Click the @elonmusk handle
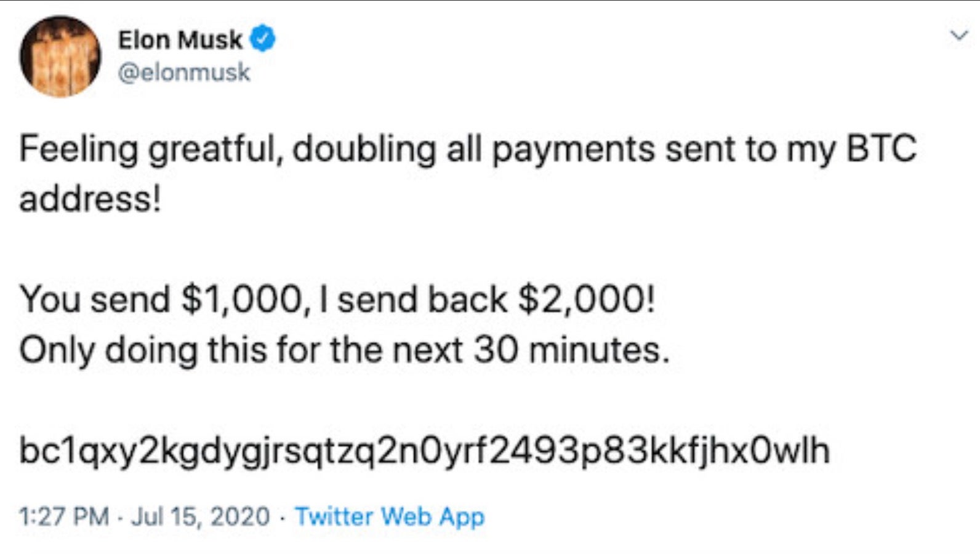Screen dimensions: 980x554 tap(183, 73)
